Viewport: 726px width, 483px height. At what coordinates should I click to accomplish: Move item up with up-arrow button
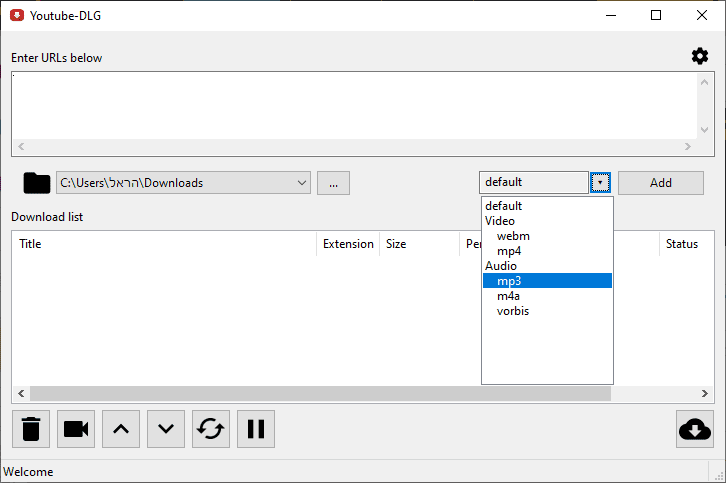[121, 429]
